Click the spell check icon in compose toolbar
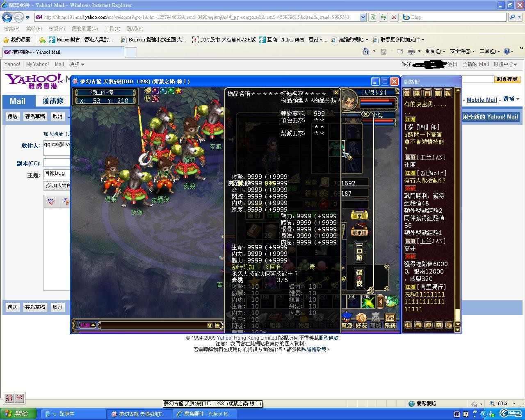The width and height of the screenshot is (525, 420). pyautogui.click(x=51, y=201)
